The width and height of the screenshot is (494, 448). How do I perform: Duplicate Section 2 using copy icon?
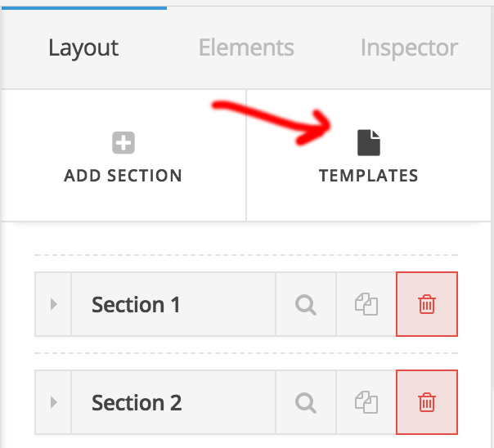[x=366, y=403]
